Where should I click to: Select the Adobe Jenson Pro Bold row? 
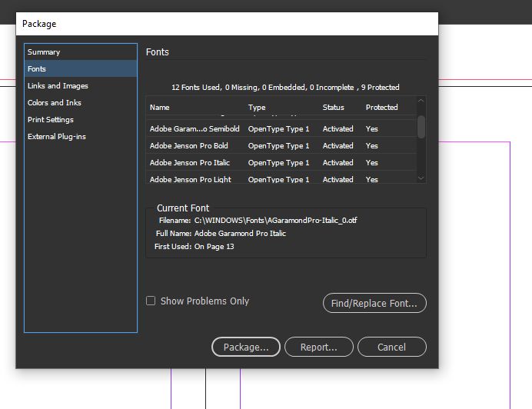(x=281, y=145)
